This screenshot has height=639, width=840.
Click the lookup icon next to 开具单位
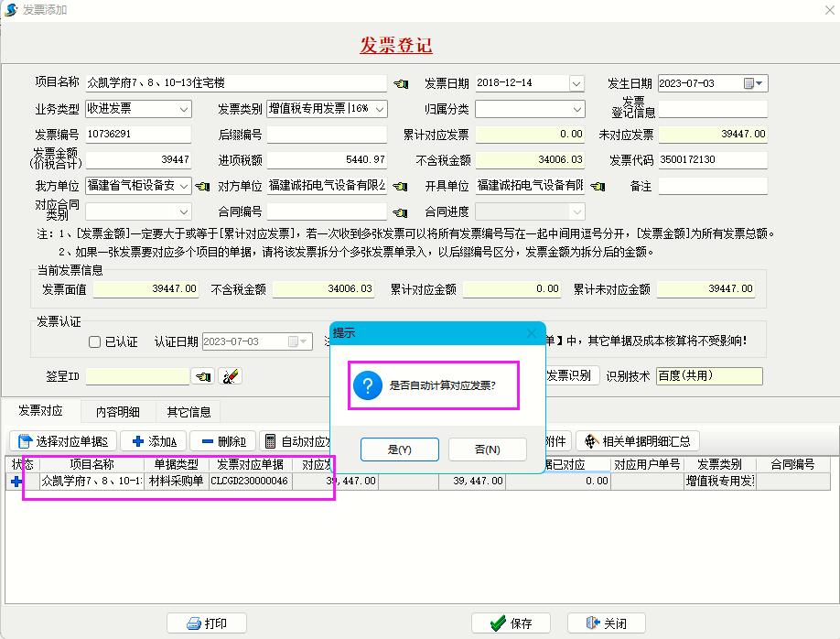pos(598,187)
